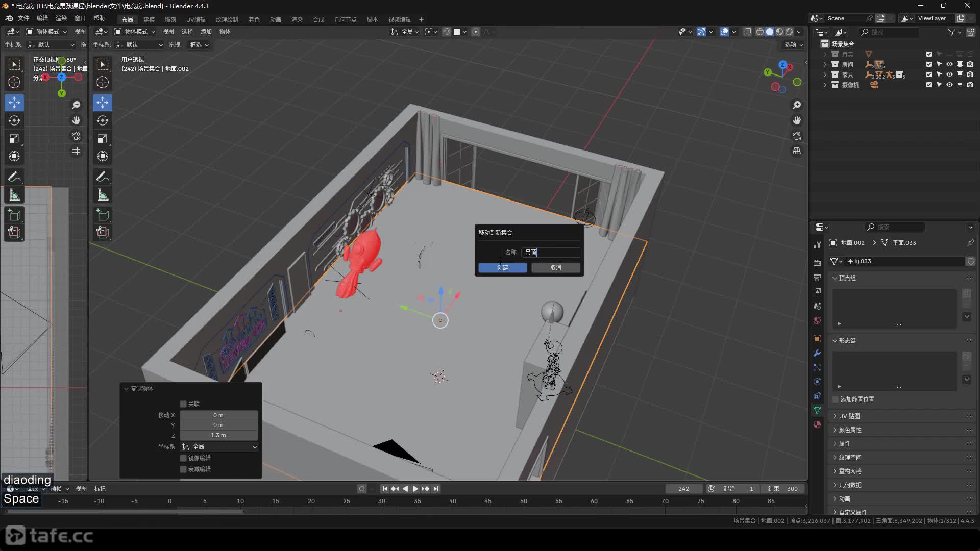Select the Annotate pencil tool in main viewport
This screenshot has height=551, width=980.
tap(103, 177)
